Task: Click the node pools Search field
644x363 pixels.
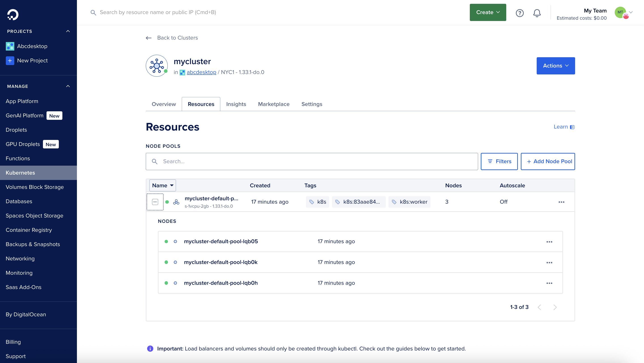Action: 311,161
